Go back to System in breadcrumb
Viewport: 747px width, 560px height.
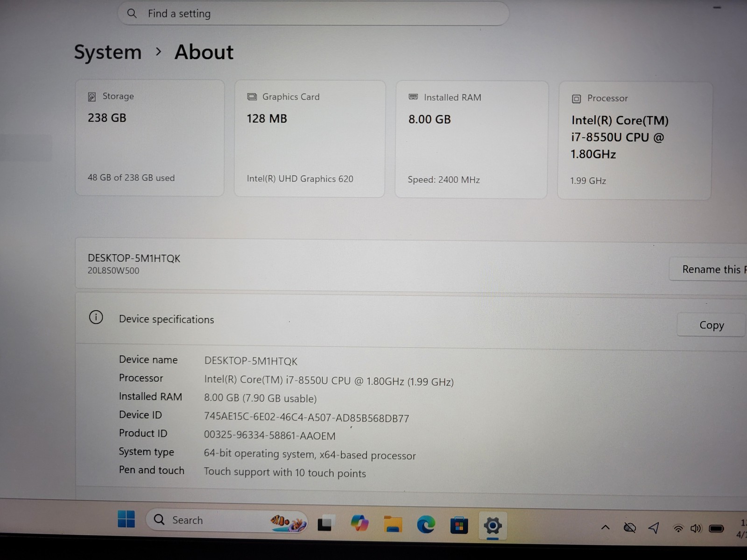108,52
